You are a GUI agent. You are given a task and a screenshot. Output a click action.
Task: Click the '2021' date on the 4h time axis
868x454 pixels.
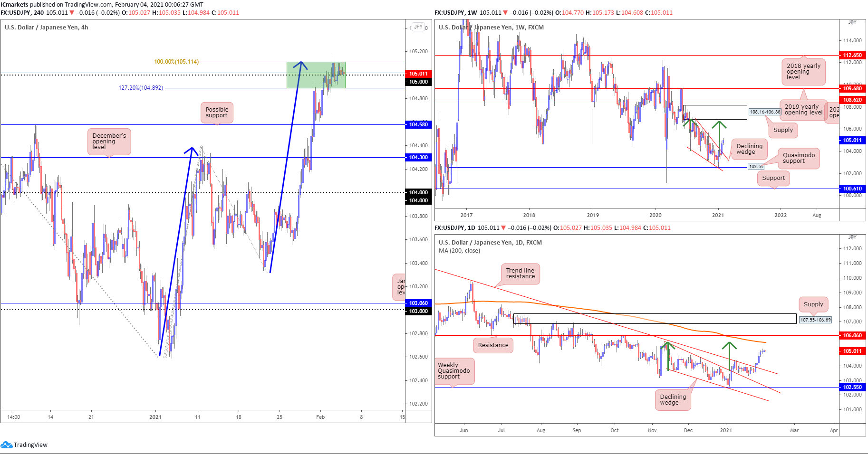[x=155, y=417]
